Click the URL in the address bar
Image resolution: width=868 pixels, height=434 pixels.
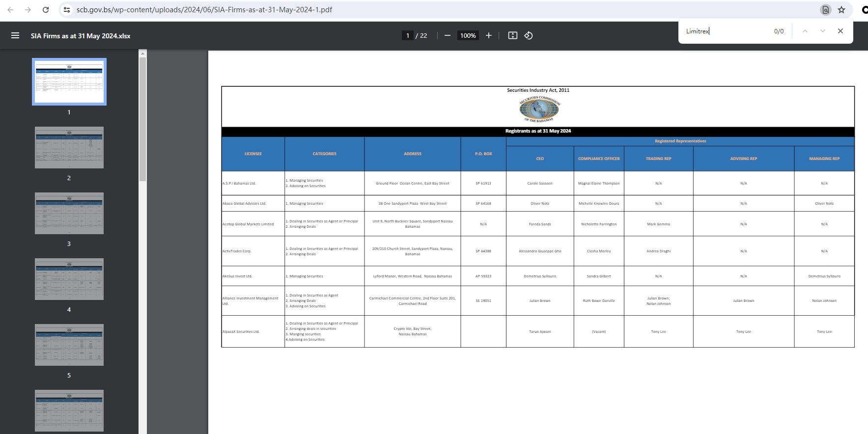pos(204,10)
